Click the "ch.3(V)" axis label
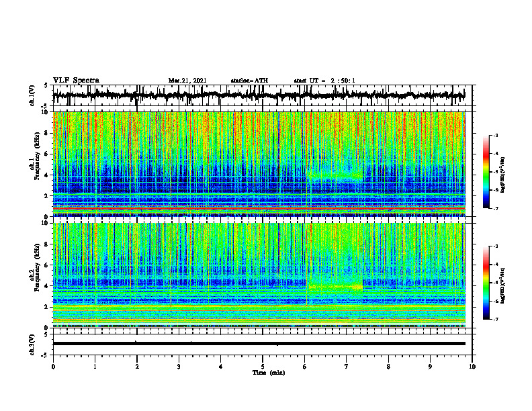532x411 pixels. coord(32,345)
